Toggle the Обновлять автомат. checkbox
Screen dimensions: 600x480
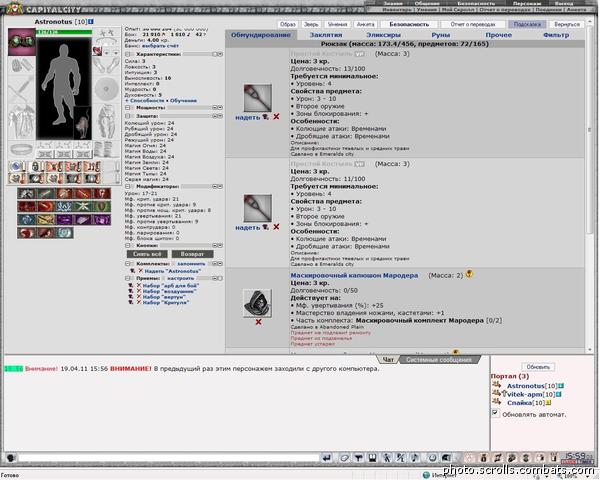(495, 413)
